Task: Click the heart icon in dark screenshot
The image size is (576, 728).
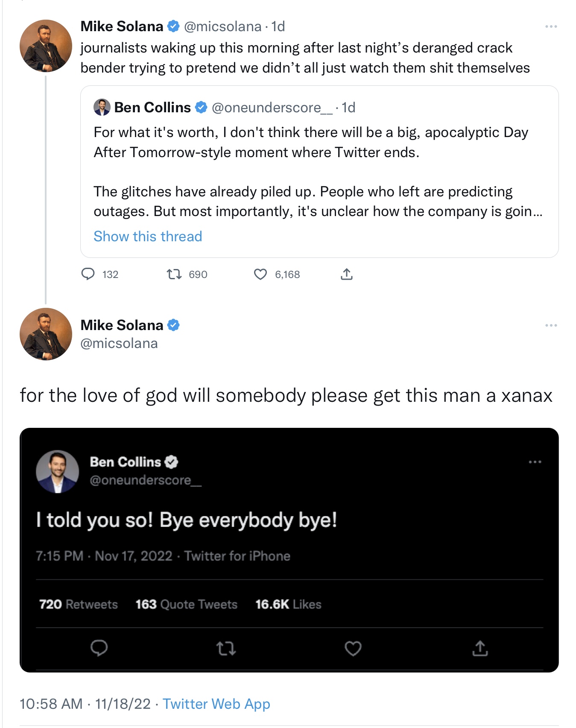Action: (x=353, y=649)
